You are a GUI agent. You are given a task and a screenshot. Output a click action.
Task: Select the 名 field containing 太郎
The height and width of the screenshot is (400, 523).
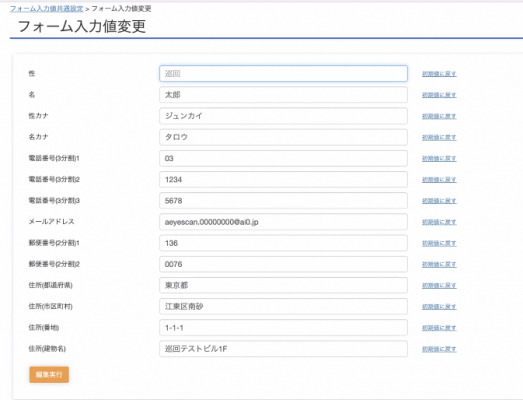point(283,95)
